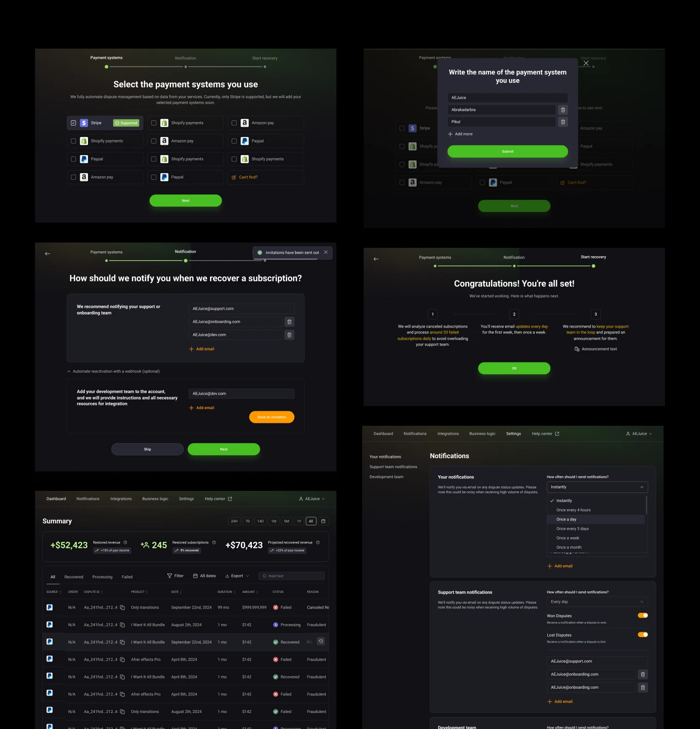Click 'Send an invitation'
Image resolution: width=700 pixels, height=729 pixels.
pyautogui.click(x=272, y=417)
